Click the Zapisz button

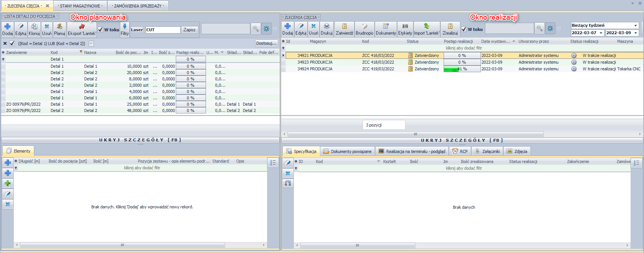(x=189, y=30)
